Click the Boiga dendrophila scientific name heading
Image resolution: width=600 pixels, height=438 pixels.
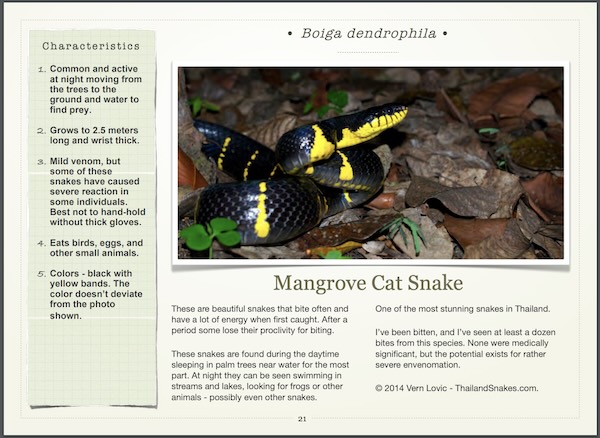click(x=368, y=34)
